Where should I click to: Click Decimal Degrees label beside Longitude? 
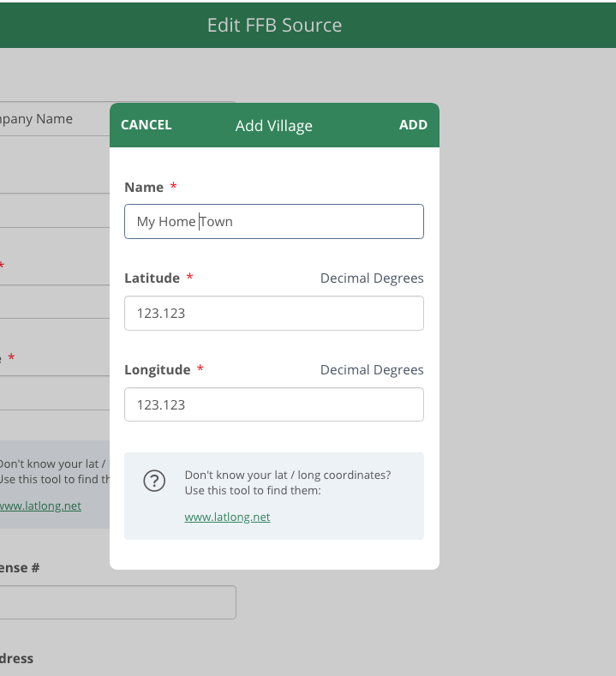[372, 370]
